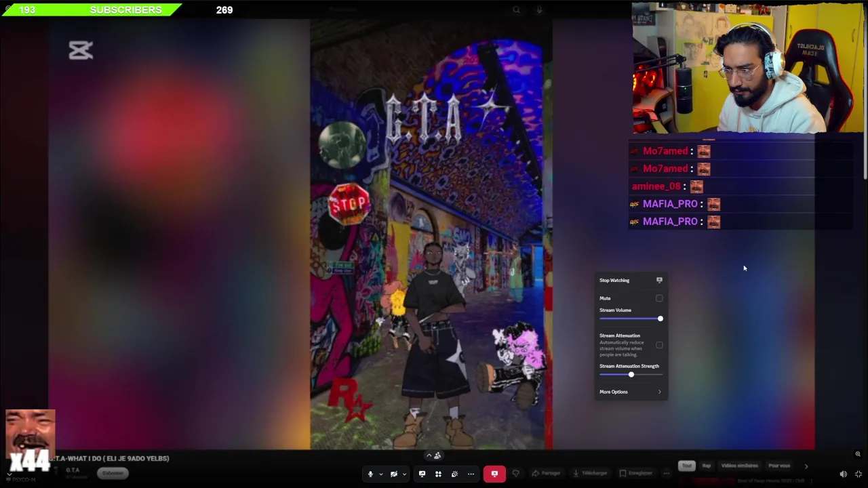Click the share screen icon
Viewport: 868px width, 488px height.
(x=422, y=474)
